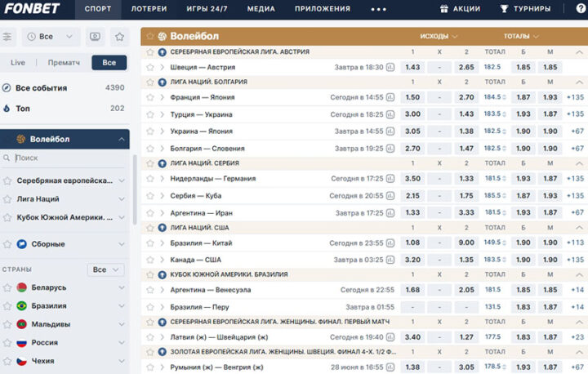588x374 pixels.
Task: Open the filter settings sliders icon
Action: [x=8, y=37]
